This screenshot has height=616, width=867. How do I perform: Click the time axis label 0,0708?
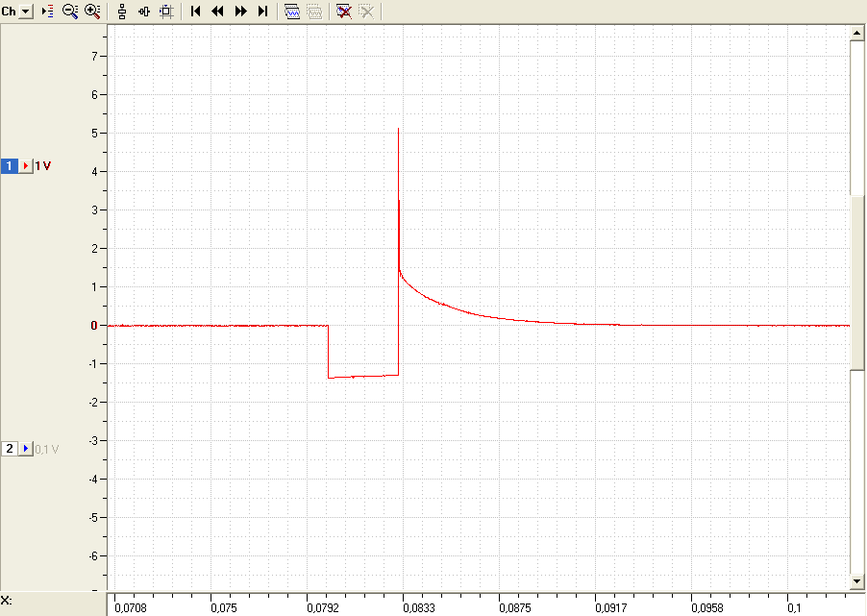click(131, 608)
